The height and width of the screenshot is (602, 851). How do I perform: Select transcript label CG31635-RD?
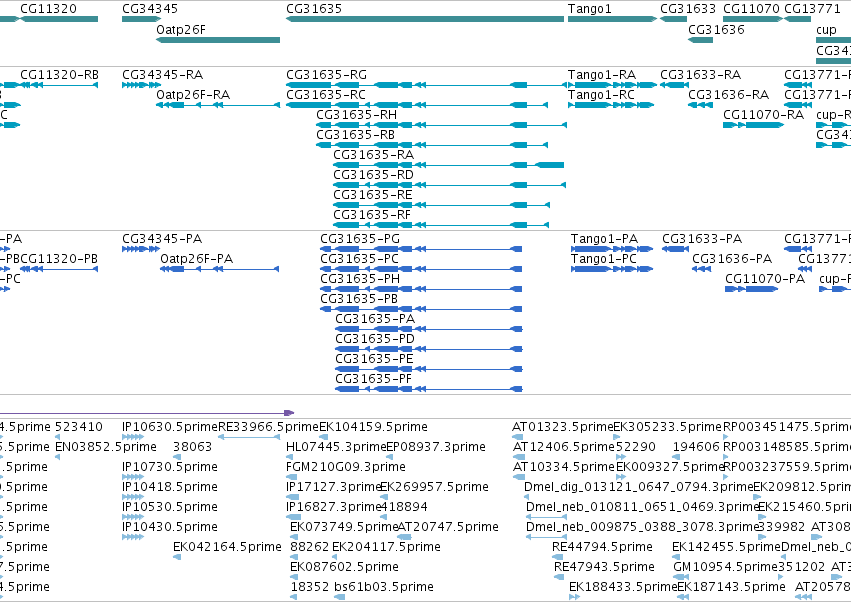coord(373,175)
